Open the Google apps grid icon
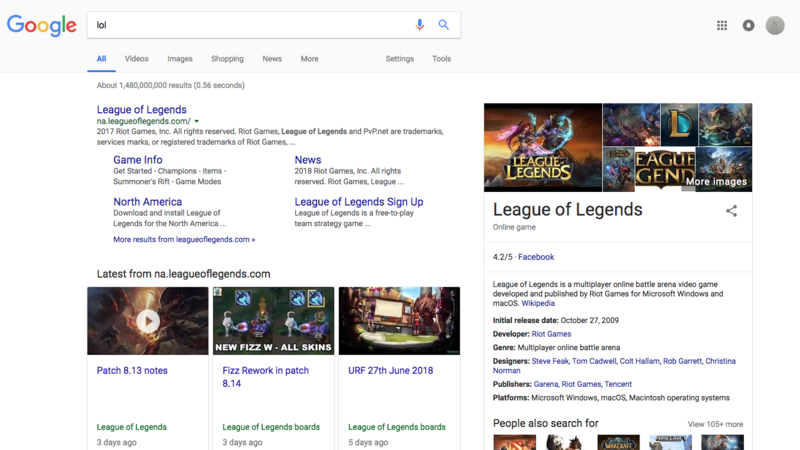 [x=722, y=26]
